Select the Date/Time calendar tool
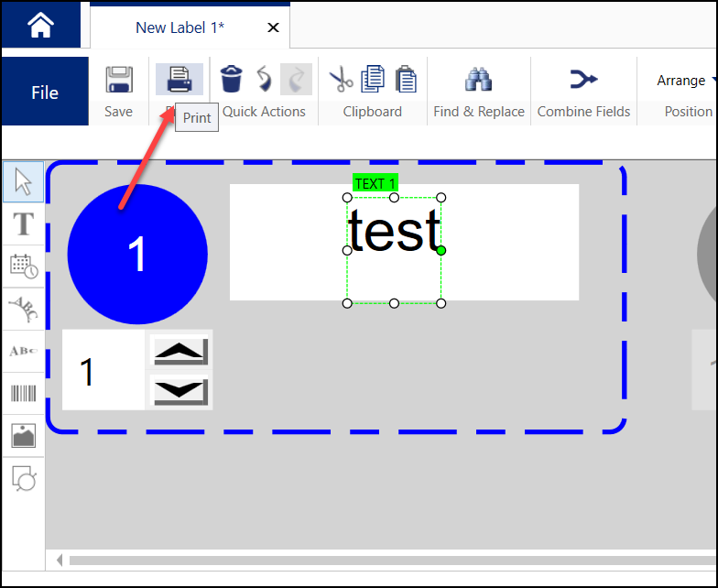Screen dimensions: 718x588 click(x=23, y=267)
